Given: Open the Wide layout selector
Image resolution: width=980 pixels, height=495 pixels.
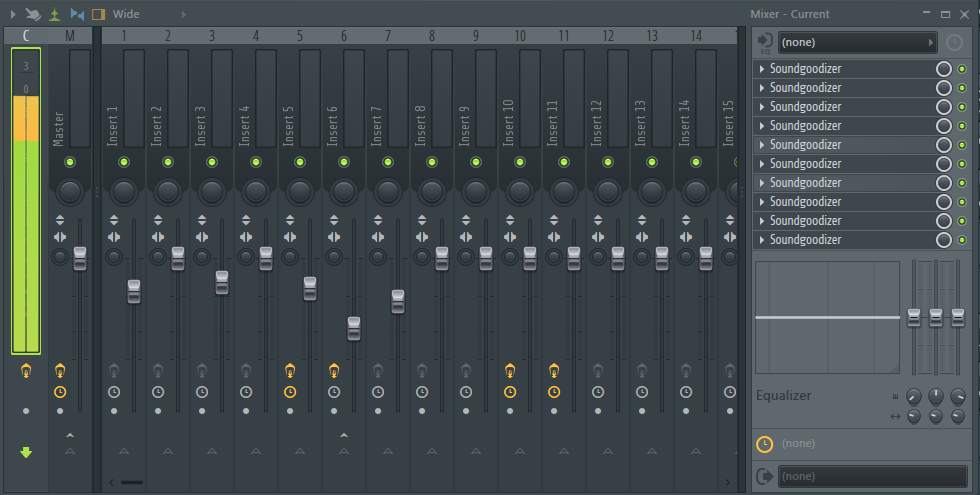Looking at the screenshot, I should [x=126, y=14].
